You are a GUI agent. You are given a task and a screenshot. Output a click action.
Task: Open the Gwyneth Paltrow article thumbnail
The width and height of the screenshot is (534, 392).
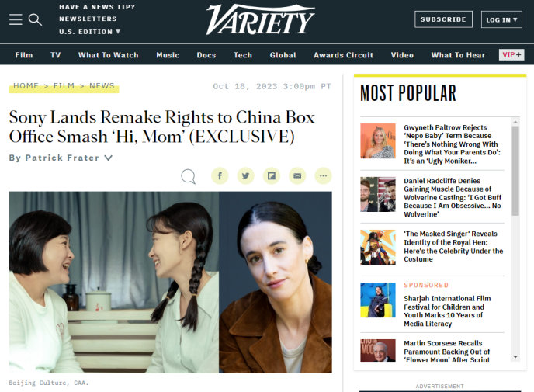pyautogui.click(x=378, y=141)
